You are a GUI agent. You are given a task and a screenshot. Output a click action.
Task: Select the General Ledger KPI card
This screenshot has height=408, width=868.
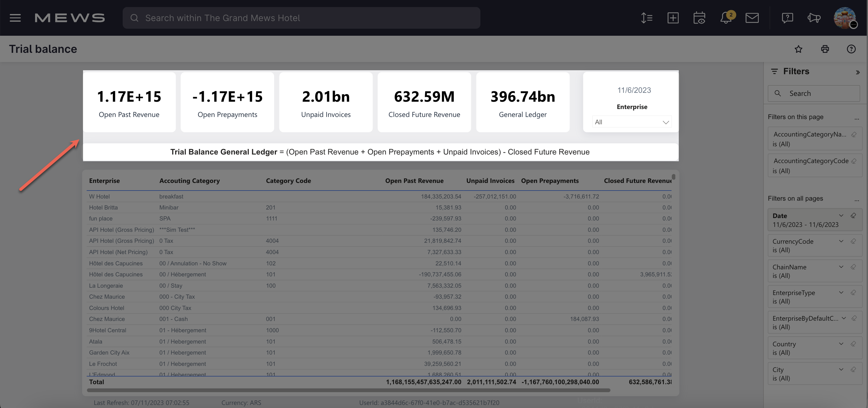pos(523,102)
